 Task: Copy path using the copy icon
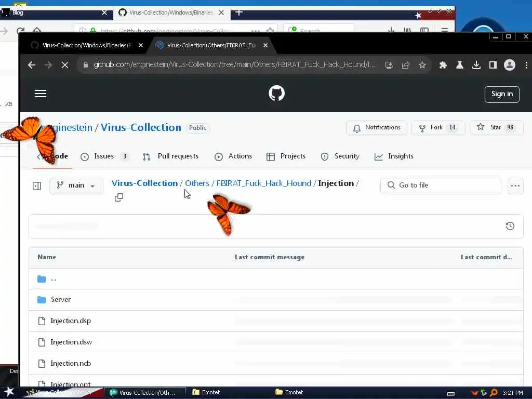pos(119,197)
